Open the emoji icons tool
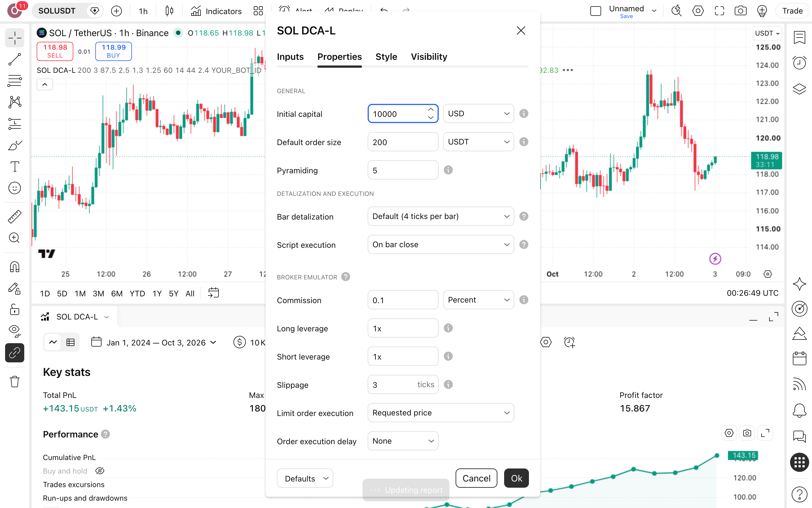The height and width of the screenshot is (508, 812). 15,188
